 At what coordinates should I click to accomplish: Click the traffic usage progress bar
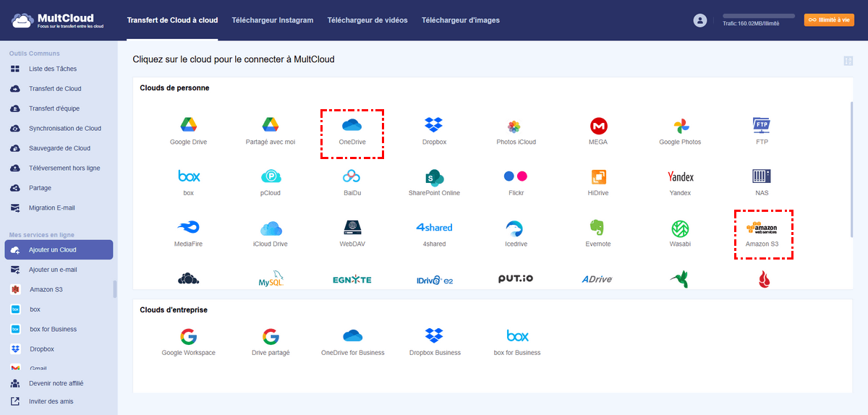click(759, 15)
